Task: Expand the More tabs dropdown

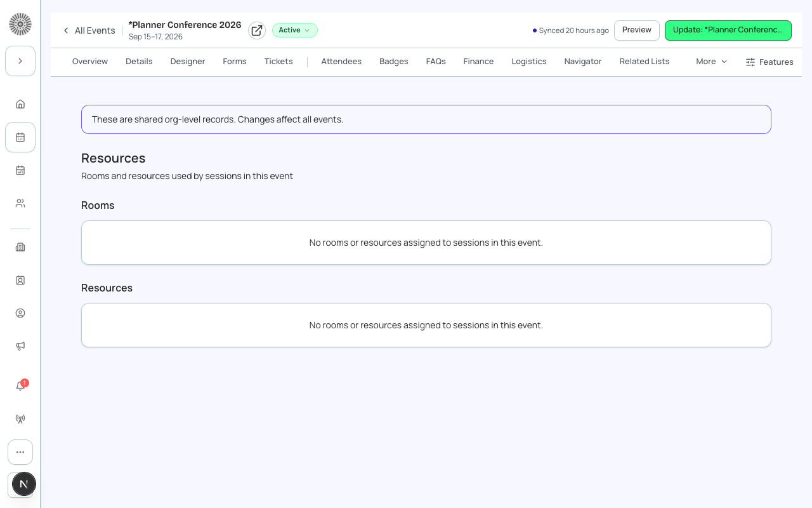Action: [712, 62]
